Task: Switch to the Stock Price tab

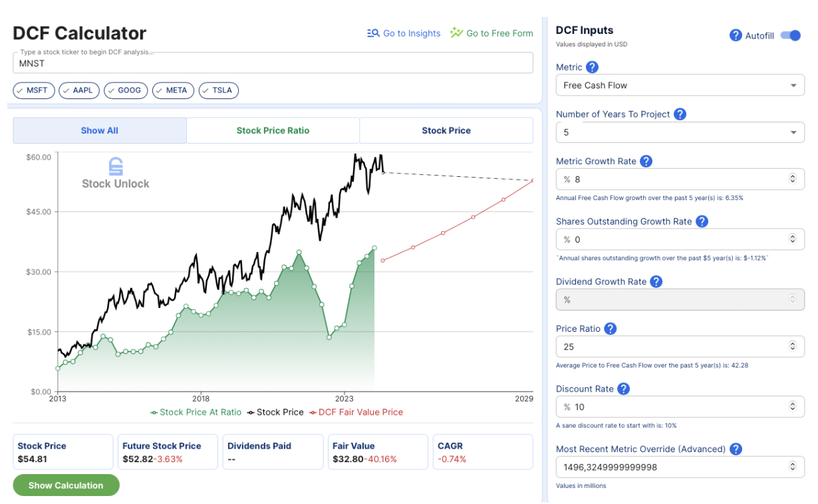Action: click(446, 130)
